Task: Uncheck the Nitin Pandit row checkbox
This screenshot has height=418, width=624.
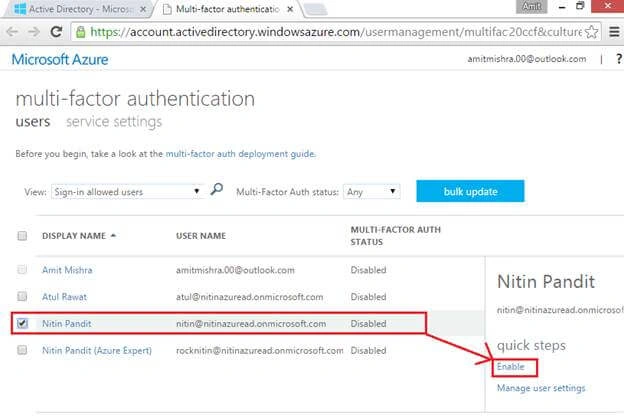Action: (x=22, y=323)
